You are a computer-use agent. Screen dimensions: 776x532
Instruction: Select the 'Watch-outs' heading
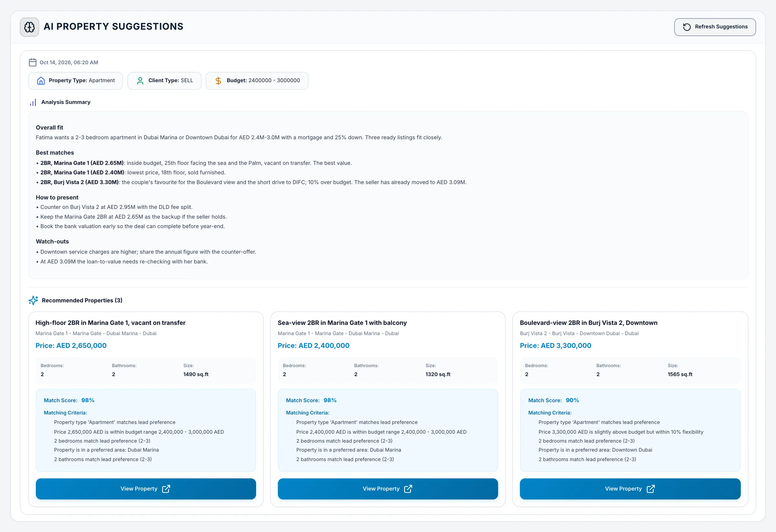pos(52,242)
